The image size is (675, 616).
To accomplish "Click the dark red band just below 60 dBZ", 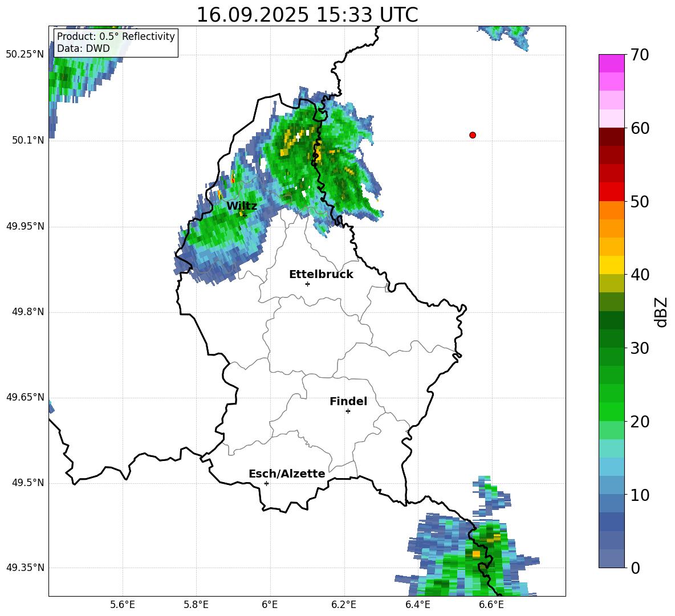I will (x=612, y=137).
